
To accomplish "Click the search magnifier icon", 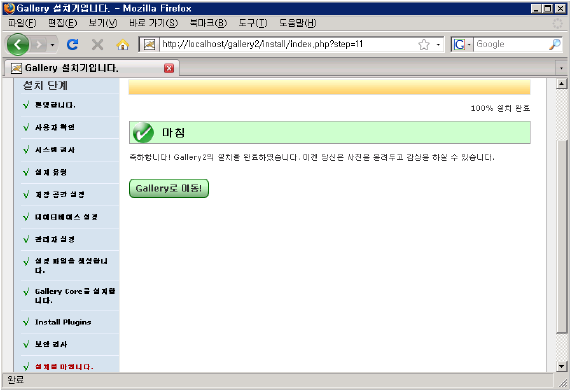I will [x=555, y=44].
